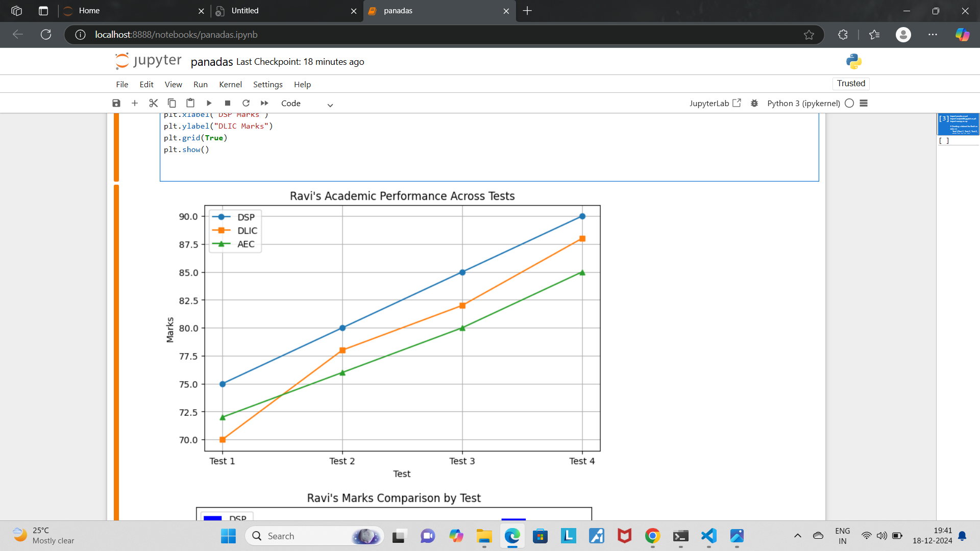The image size is (980, 551).
Task: Cut the selected cell with scissors icon
Action: (x=153, y=103)
